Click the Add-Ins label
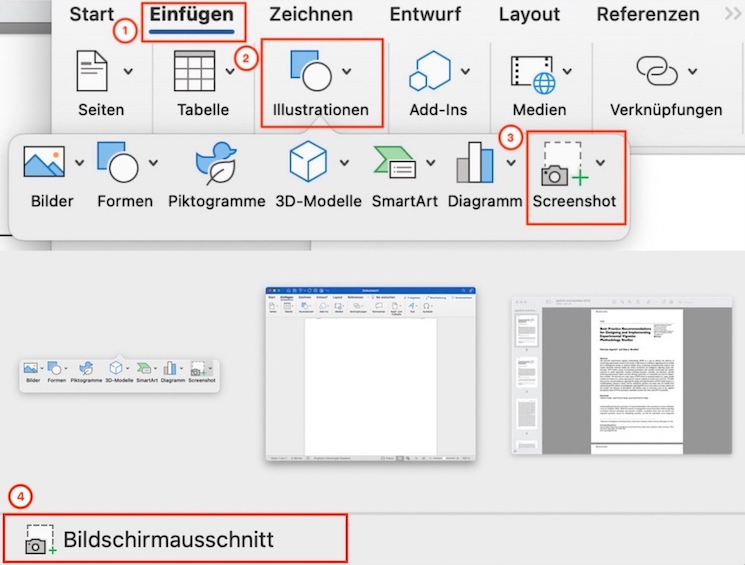This screenshot has height=565, width=745. (438, 110)
